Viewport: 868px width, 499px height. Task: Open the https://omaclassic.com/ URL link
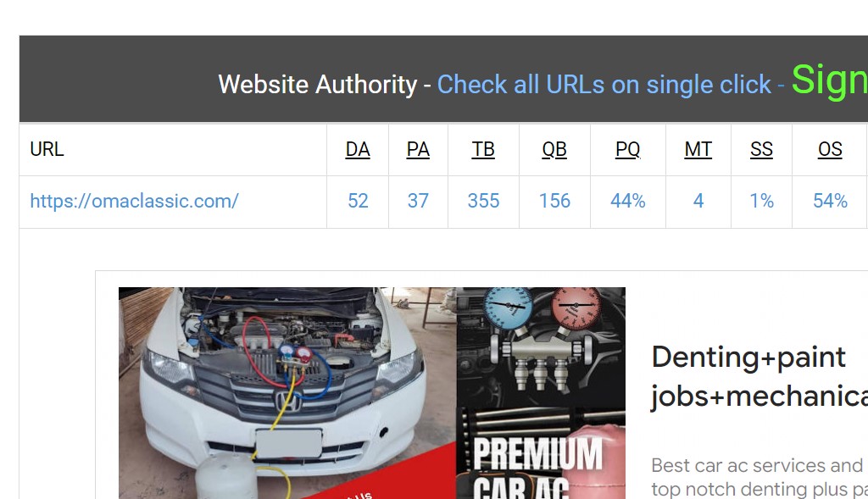click(134, 201)
